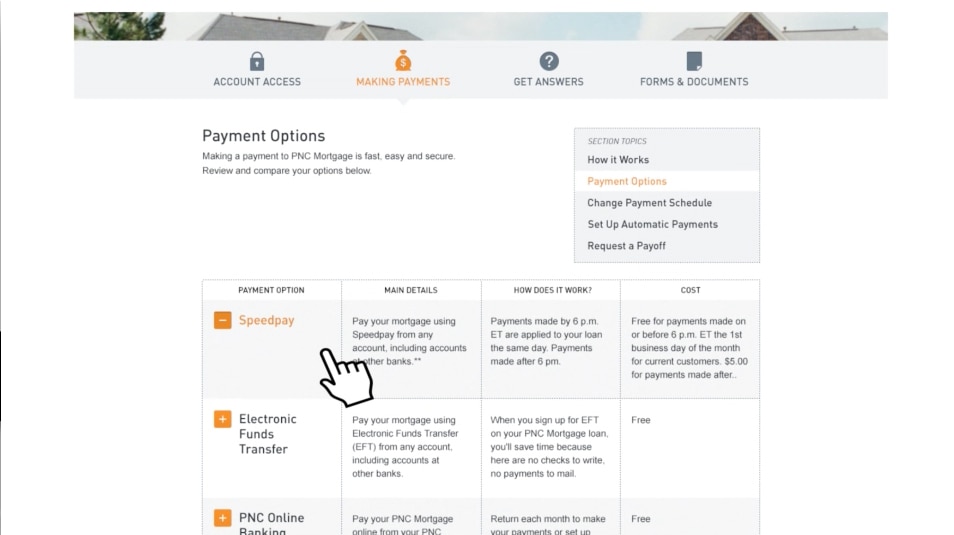Screen dimensions: 954x535
Task: Collapse the Speedpay row with minus button
Action: pyautogui.click(x=223, y=320)
